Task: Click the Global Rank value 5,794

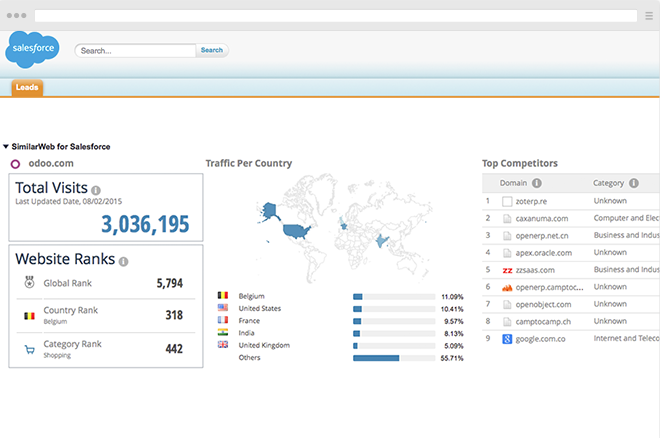Action: [x=170, y=283]
